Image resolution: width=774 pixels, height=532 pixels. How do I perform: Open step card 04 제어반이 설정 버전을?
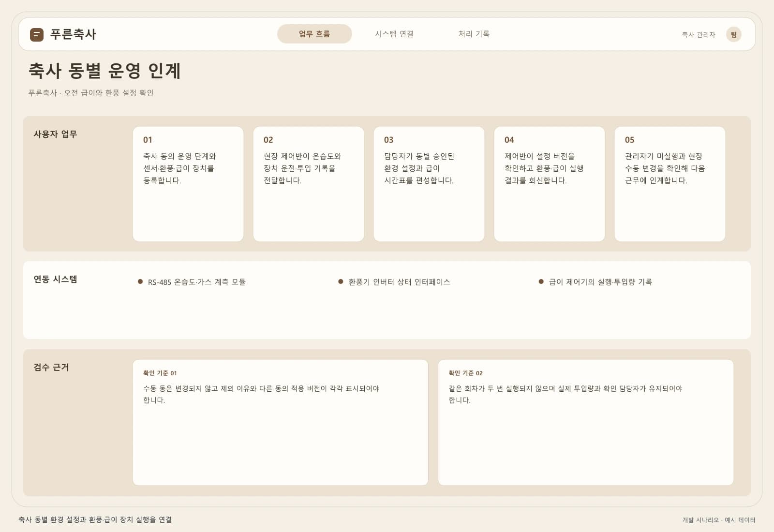pos(550,184)
